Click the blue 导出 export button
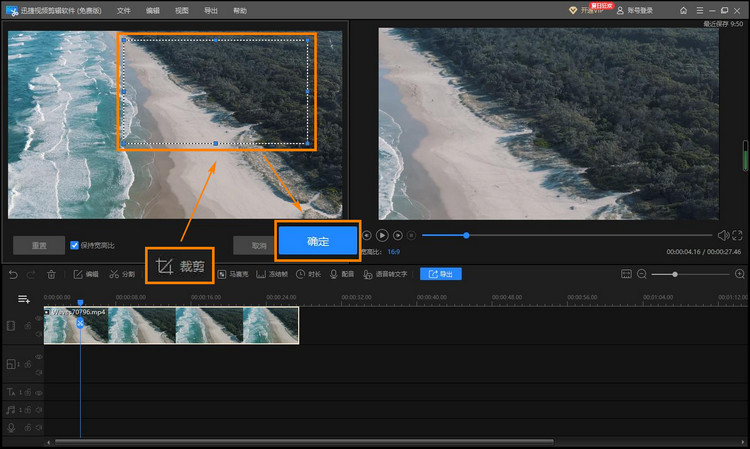The height and width of the screenshot is (449, 750). point(441,274)
